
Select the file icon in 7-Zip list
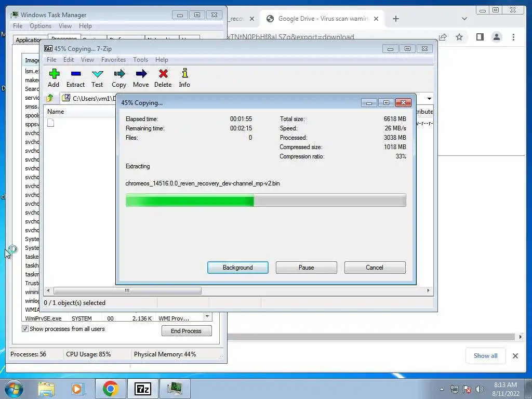coord(50,123)
